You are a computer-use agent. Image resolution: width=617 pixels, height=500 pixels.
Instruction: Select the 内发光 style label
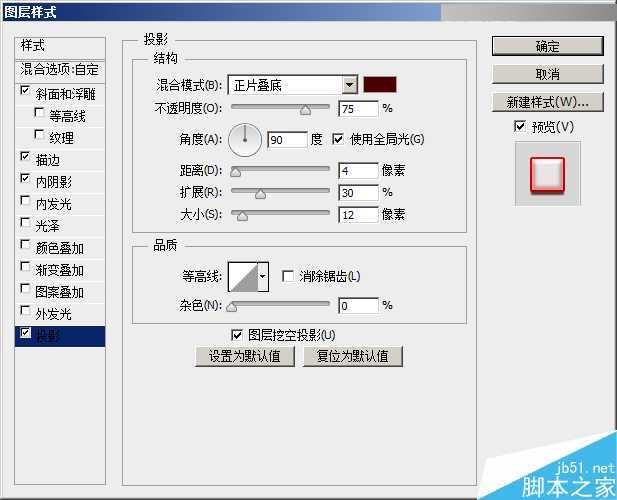click(54, 204)
